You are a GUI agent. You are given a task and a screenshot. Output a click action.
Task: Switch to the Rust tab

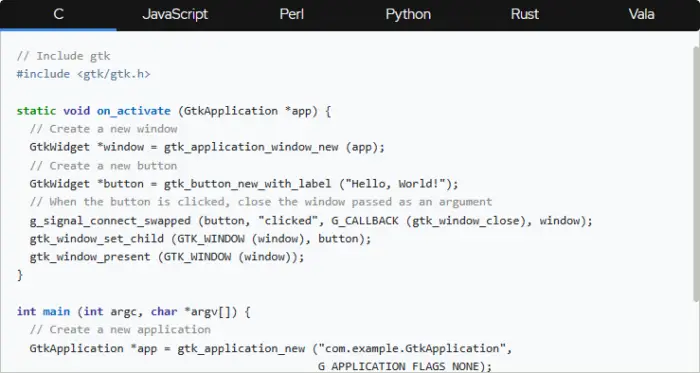525,15
